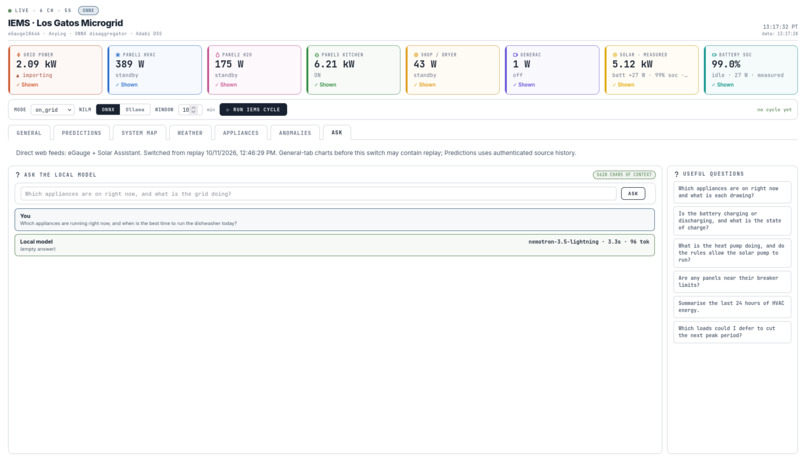Click the question mark icon beside Useful Questions
Viewport: 806px width, 460px height.
[x=676, y=174]
